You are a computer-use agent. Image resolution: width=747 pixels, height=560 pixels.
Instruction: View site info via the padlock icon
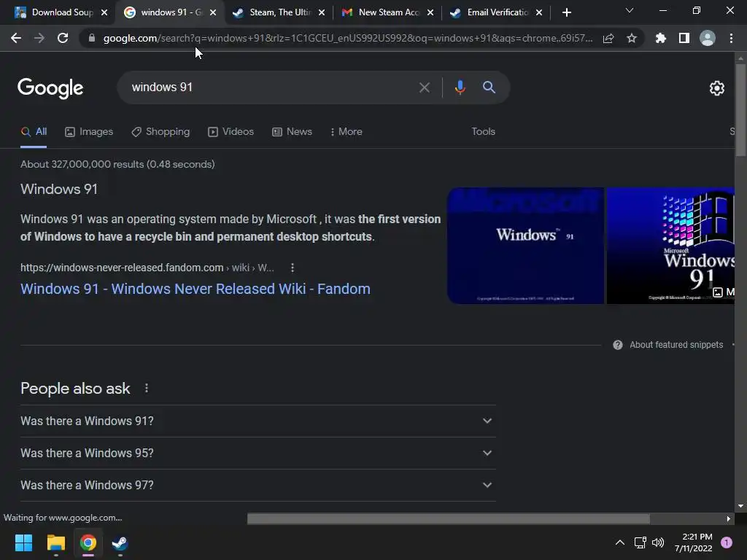[92, 38]
